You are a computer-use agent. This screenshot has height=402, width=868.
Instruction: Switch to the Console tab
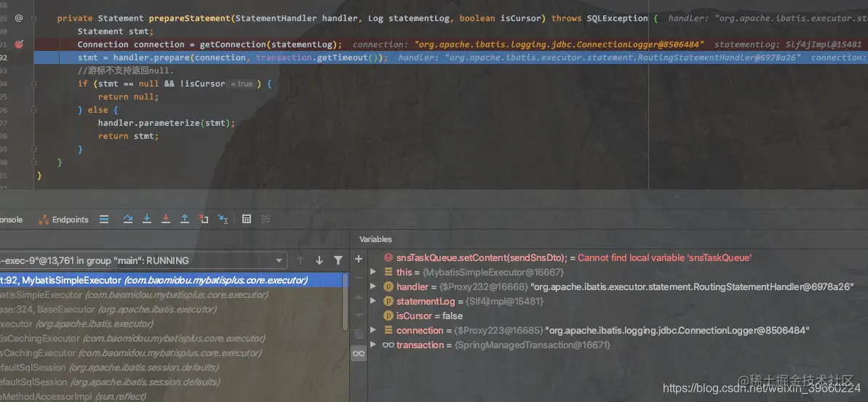coord(10,220)
